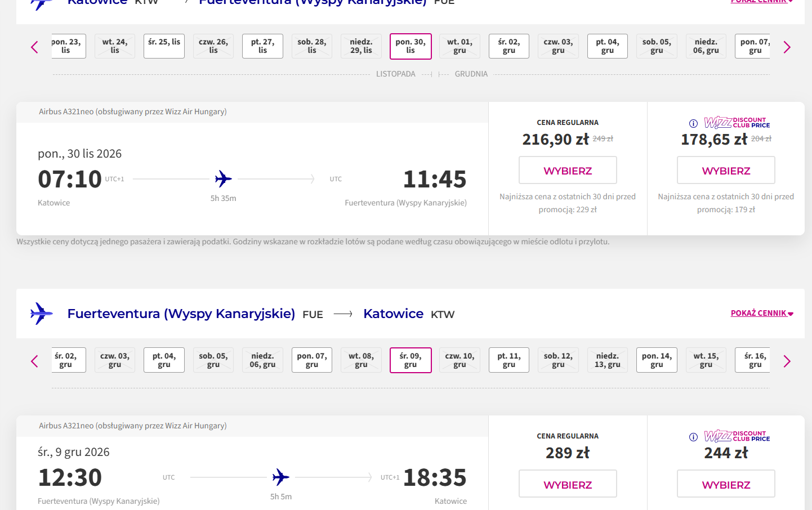Open info icon for outbound Wizz Discount Club price
The width and height of the screenshot is (812, 510).
tap(693, 123)
